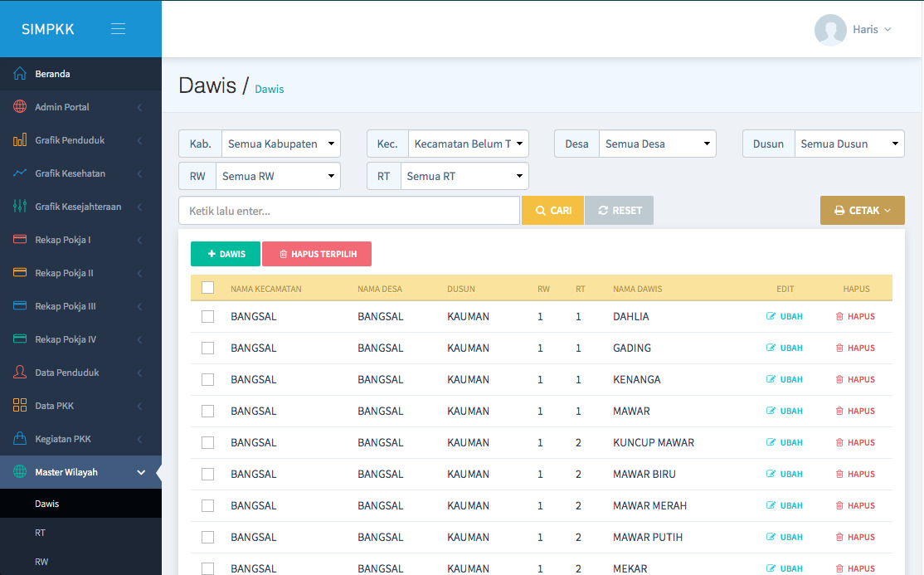Open the Semua Kabupaten dropdown

[x=281, y=144]
